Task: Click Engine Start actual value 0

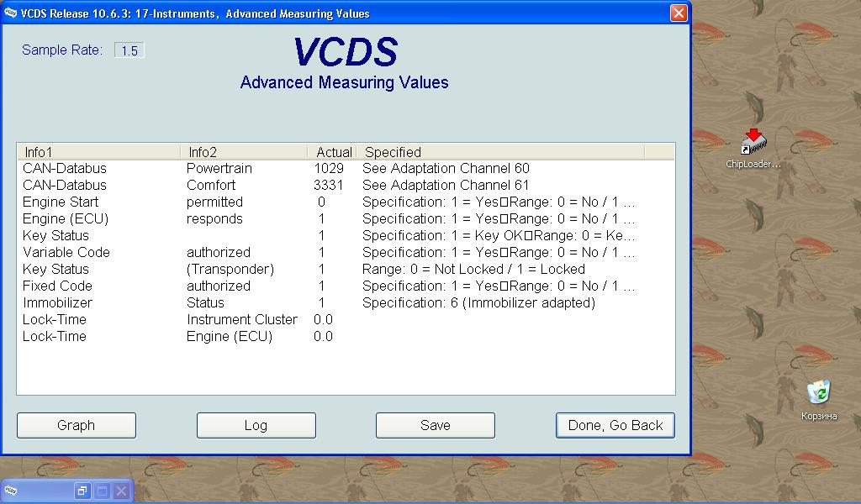Action: click(322, 202)
